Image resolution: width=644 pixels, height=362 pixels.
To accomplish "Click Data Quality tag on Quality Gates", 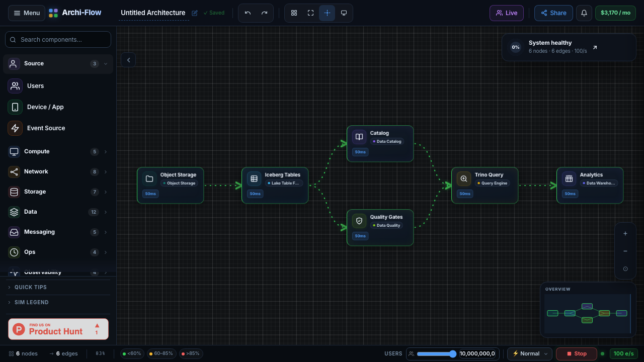I will [387, 225].
